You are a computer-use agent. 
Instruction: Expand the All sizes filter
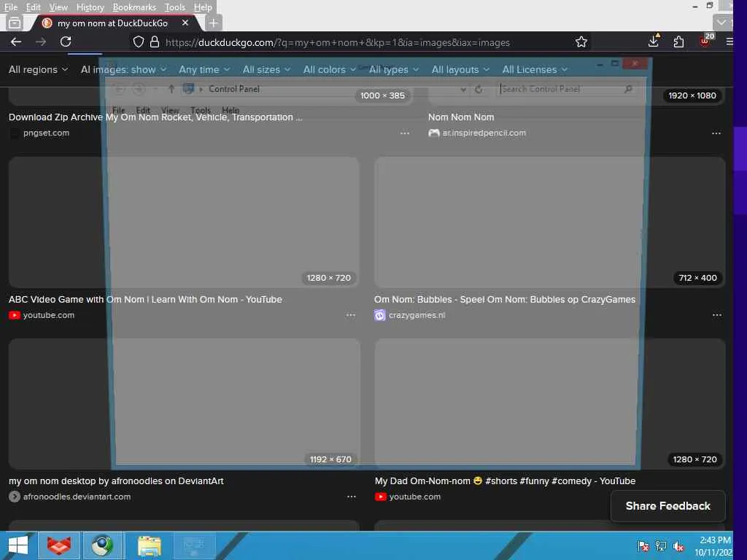pyautogui.click(x=266, y=69)
